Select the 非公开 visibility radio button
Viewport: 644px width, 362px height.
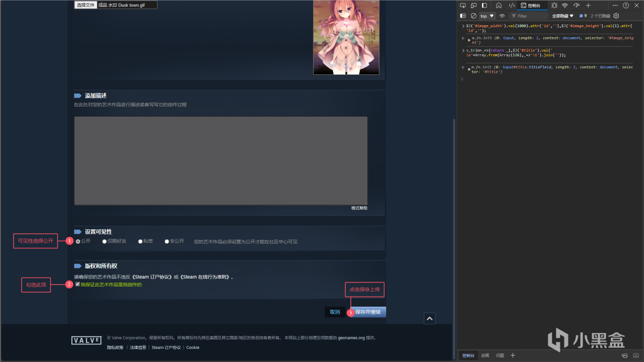167,241
